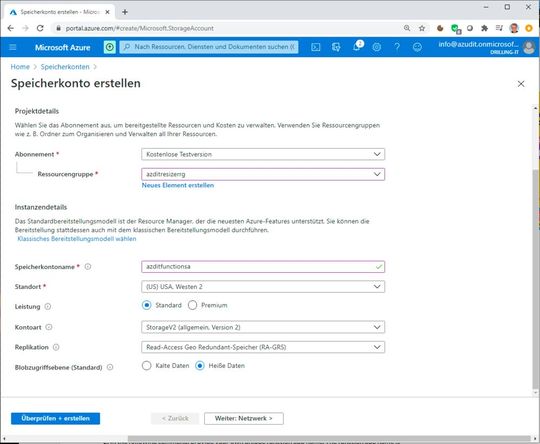
Task: Select the Heiße Daten radio
Action: point(200,365)
